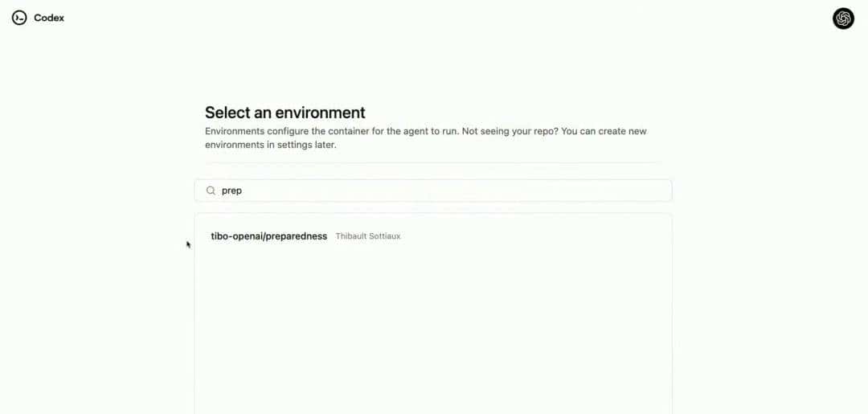The height and width of the screenshot is (414, 868).
Task: Open the OpenAI profile avatar
Action: 843,18
